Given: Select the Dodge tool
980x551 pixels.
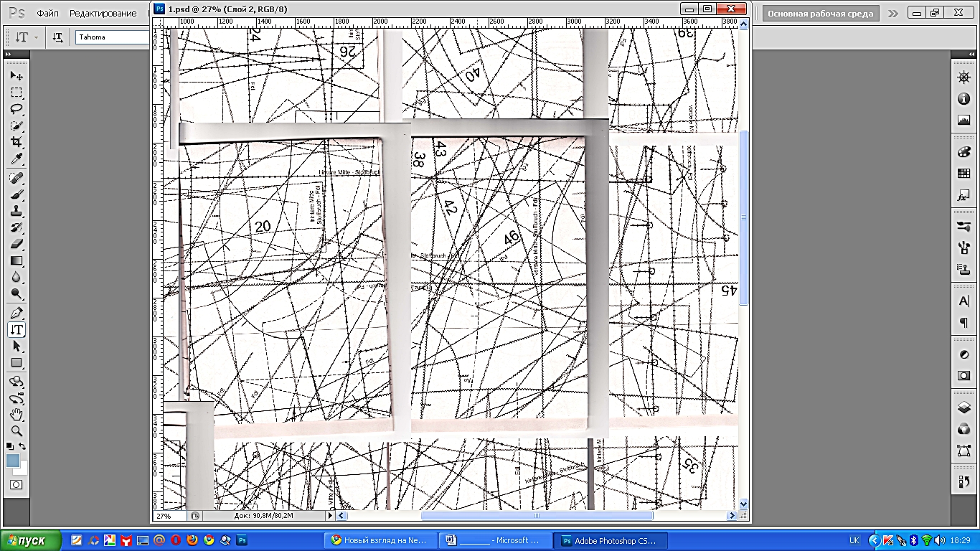Looking at the screenshot, I should 16,293.
